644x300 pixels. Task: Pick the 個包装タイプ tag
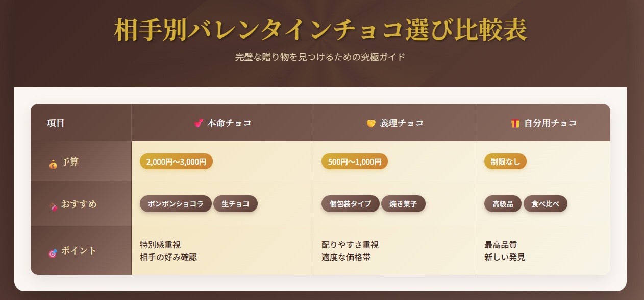(x=350, y=203)
